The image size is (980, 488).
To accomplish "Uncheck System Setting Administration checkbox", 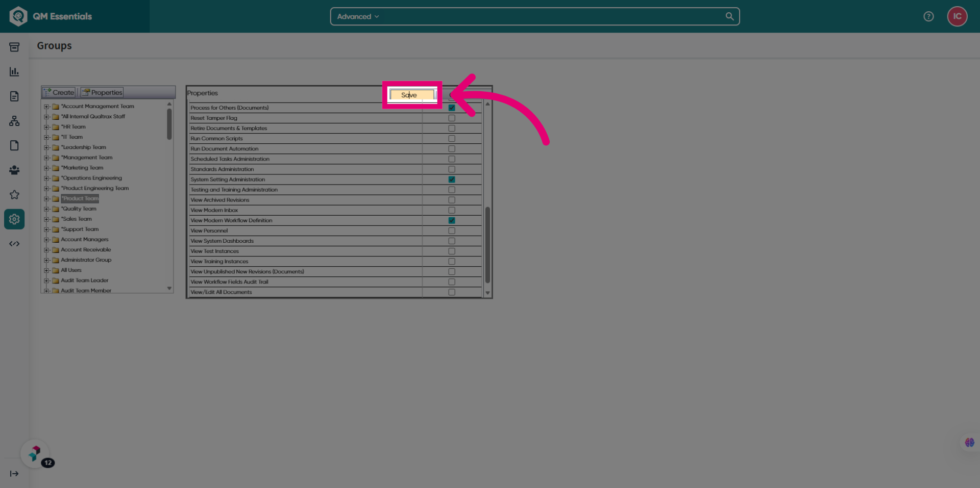I will (x=452, y=179).
